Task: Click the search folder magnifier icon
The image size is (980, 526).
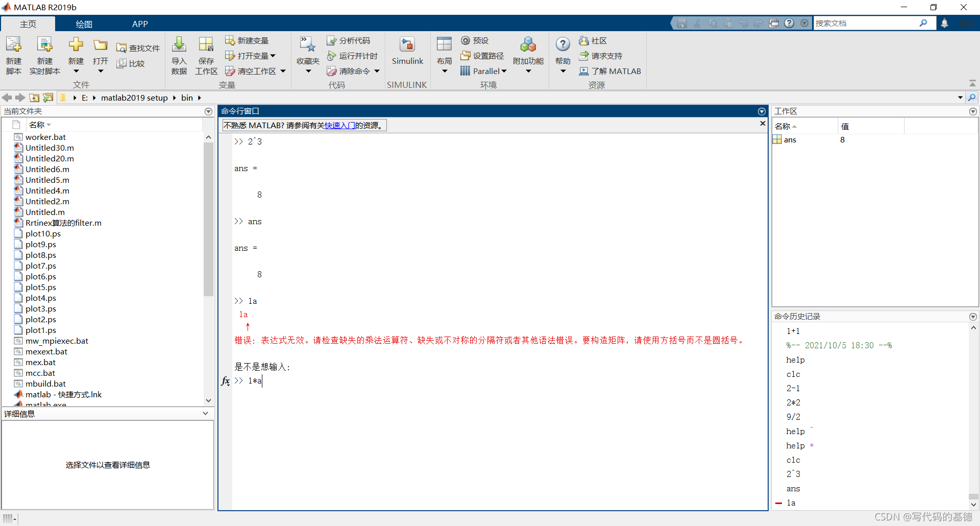Action: [972, 98]
